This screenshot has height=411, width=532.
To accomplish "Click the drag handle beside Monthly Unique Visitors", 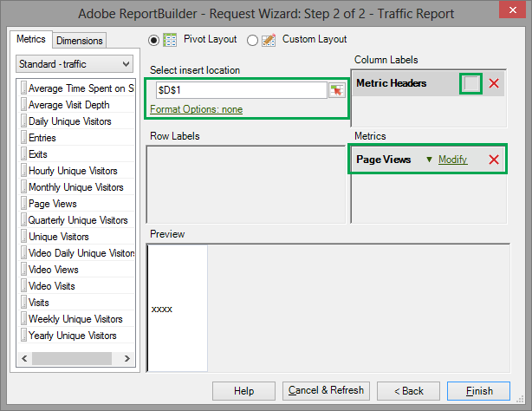I will pos(23,186).
